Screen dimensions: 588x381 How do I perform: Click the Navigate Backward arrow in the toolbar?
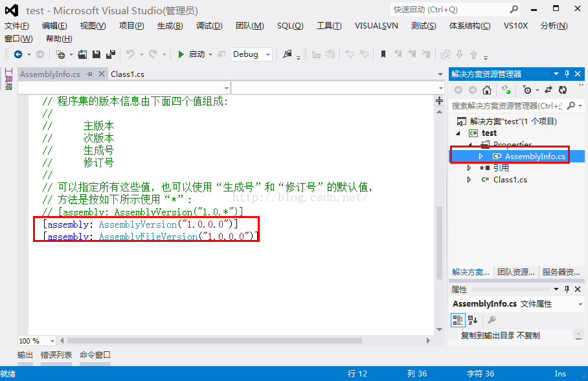click(17, 55)
